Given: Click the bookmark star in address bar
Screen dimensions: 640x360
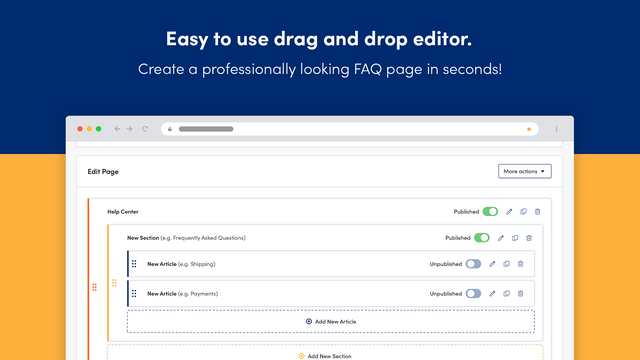Looking at the screenshot, I should [529, 129].
